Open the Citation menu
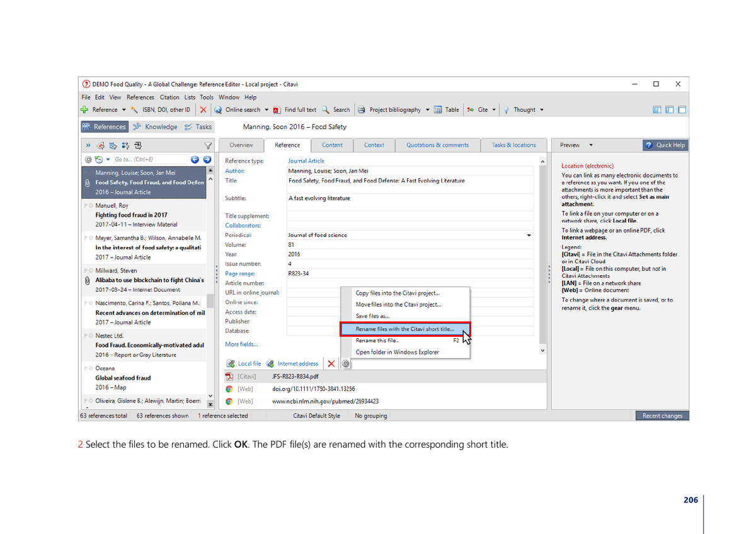The width and height of the screenshot is (756, 534). coord(169,98)
